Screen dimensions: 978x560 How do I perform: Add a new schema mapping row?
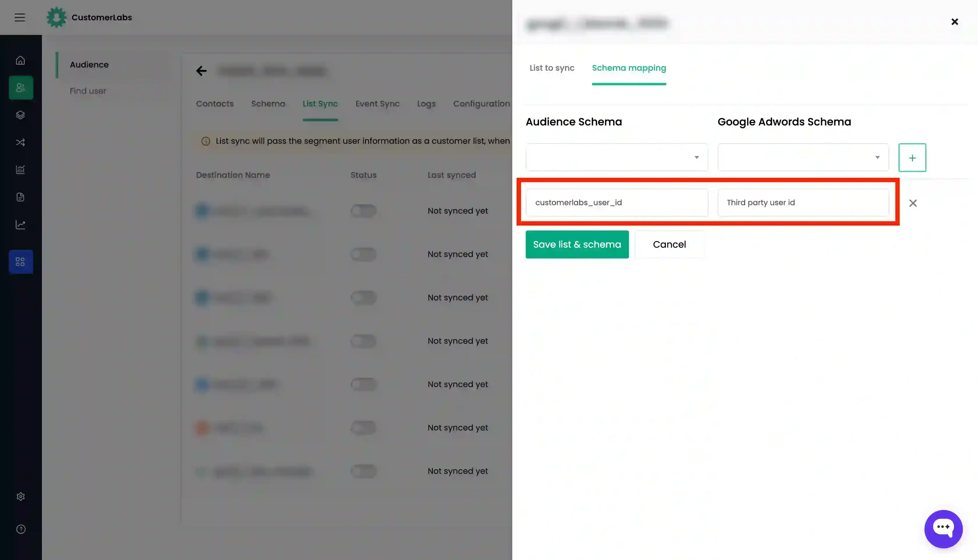(x=912, y=158)
